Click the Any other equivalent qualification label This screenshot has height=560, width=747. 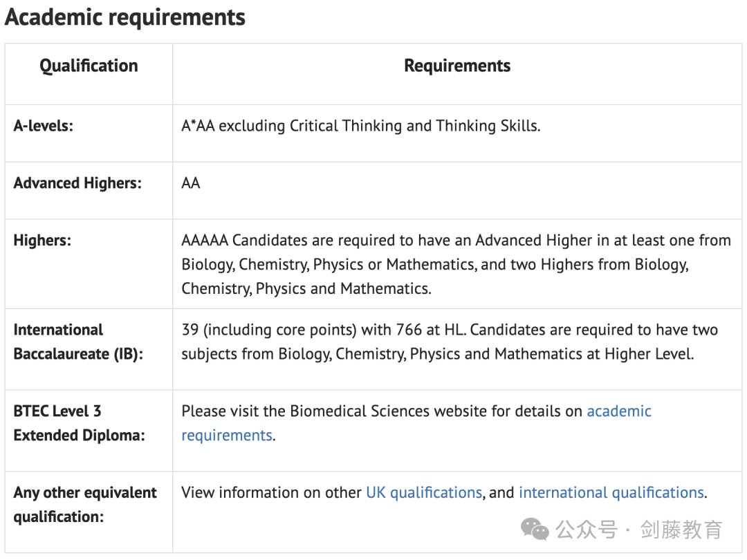point(85,504)
